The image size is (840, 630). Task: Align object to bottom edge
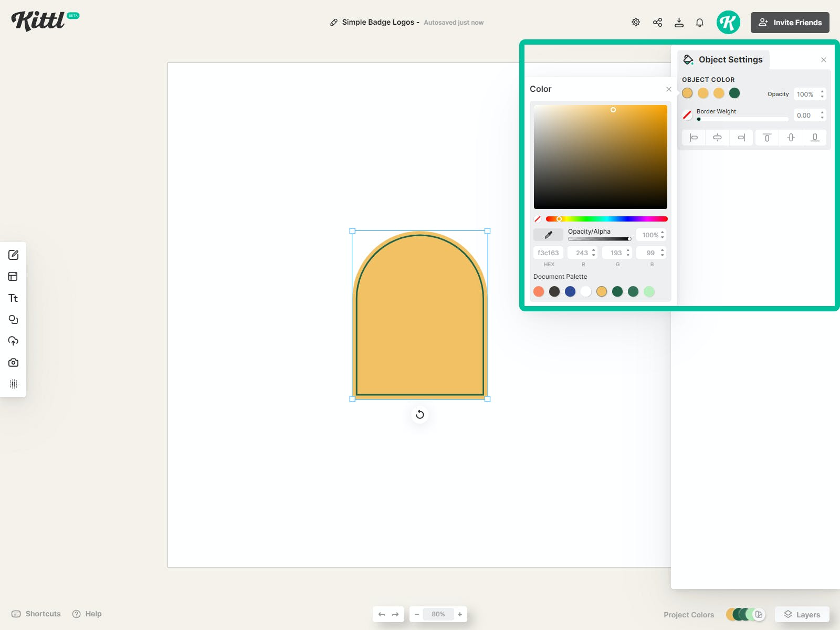click(x=815, y=138)
